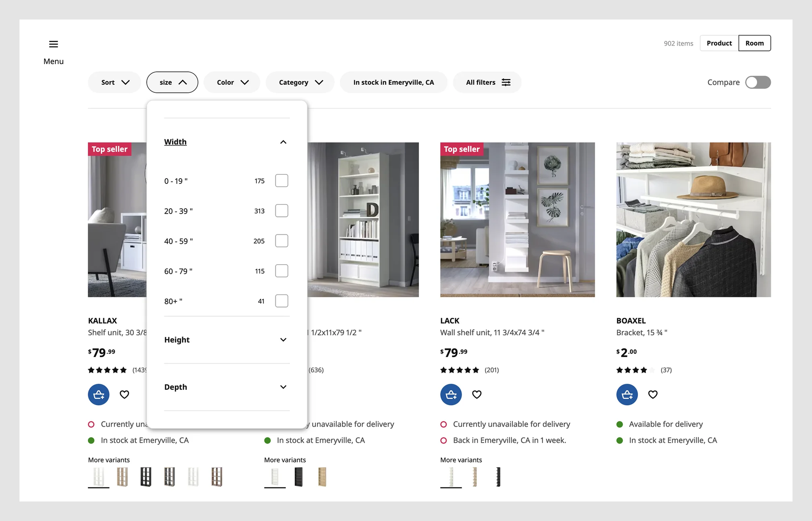Select the walnut KALLAX variant, sixth swatch
The height and width of the screenshot is (521, 812).
point(217,477)
